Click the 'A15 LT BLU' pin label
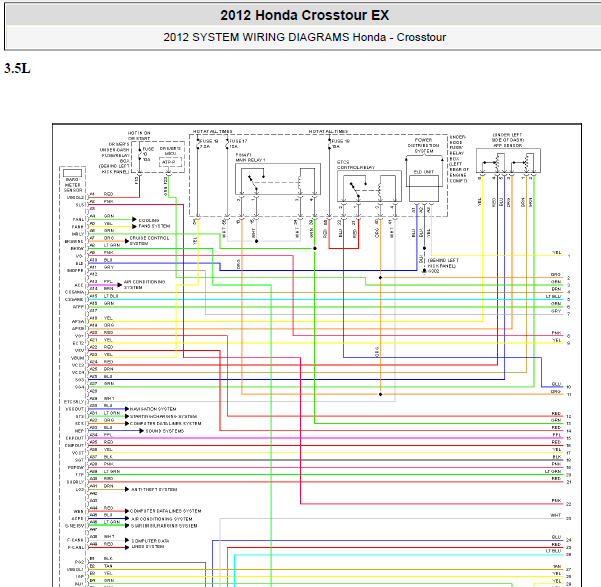 pos(104,296)
